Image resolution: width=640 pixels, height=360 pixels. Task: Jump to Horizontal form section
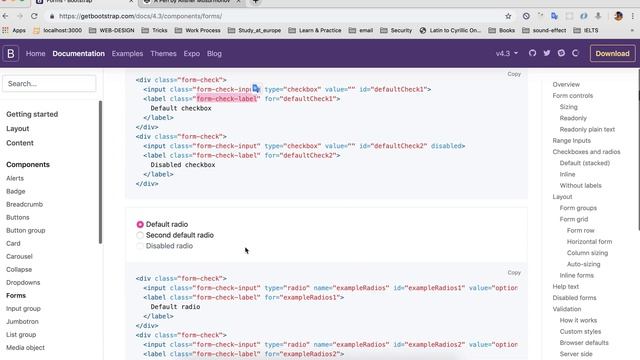(x=589, y=242)
